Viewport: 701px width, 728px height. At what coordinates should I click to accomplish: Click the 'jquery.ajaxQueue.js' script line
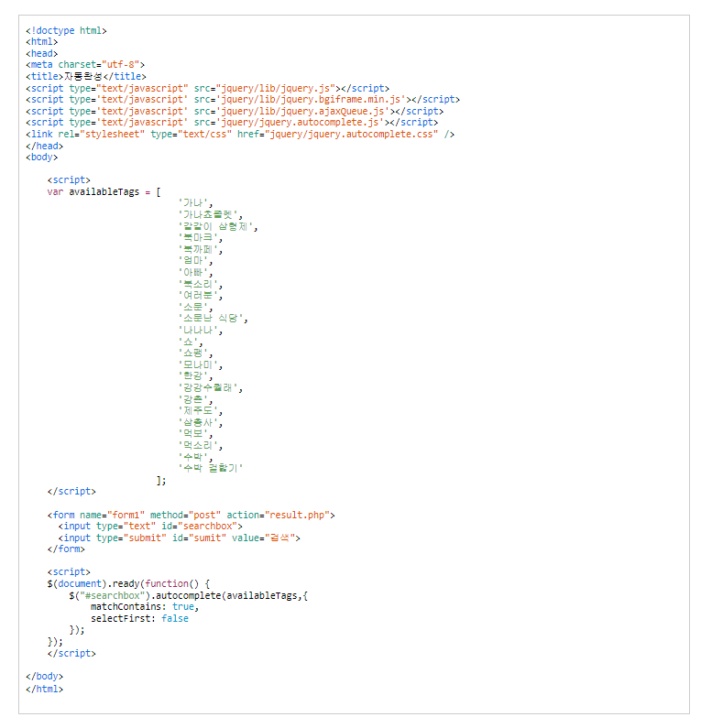(x=235, y=112)
